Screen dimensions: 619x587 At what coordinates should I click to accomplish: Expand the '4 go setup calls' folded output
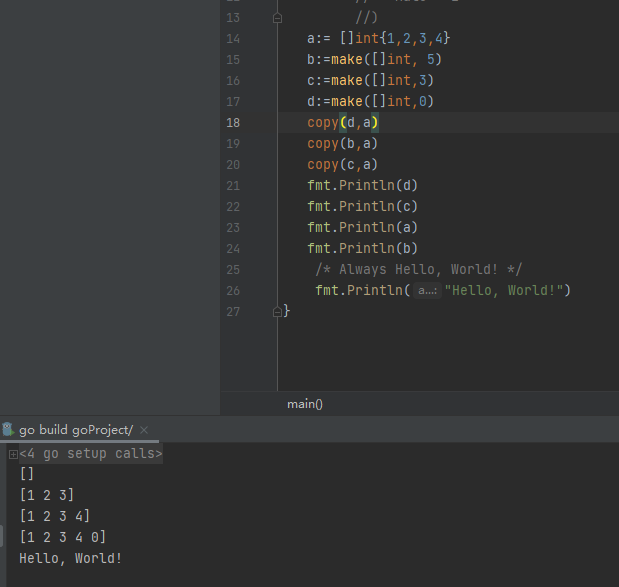coord(13,454)
